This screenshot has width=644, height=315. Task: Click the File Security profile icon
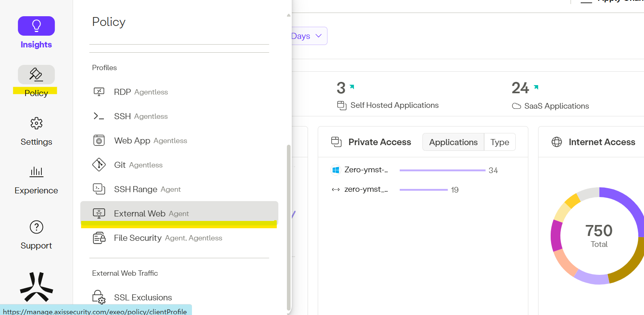pos(99,238)
